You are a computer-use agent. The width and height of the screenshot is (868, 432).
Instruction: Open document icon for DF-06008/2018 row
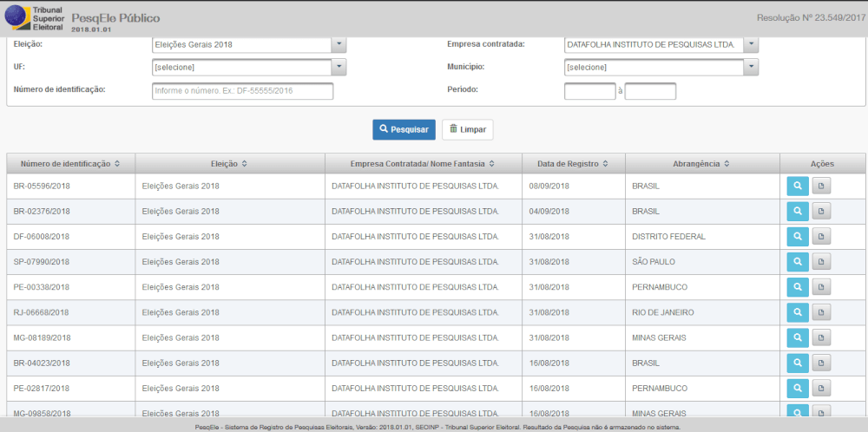821,237
